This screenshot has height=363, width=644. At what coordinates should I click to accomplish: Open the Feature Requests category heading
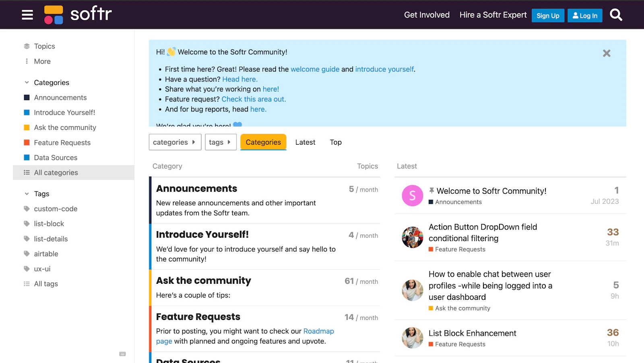[198, 317]
